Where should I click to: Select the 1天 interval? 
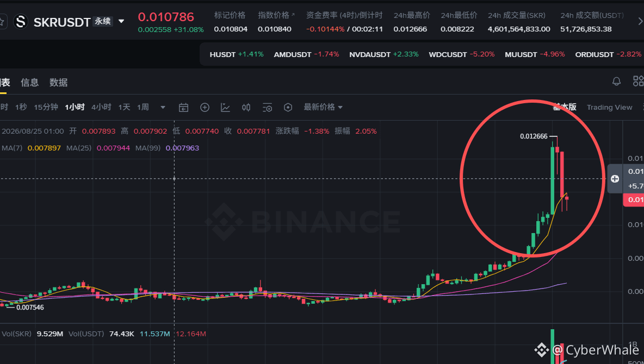coord(124,107)
